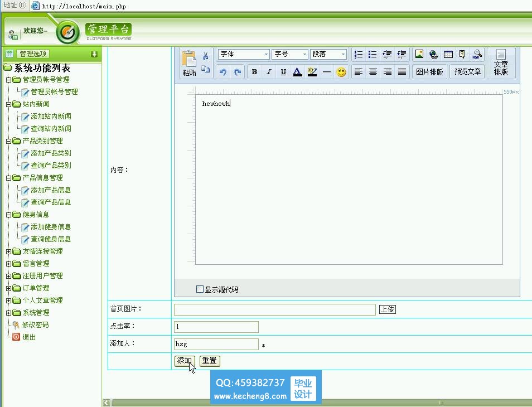Image resolution: width=532 pixels, height=407 pixels.
Task: Check the 显示源代码 checkbox
Action: (200, 289)
